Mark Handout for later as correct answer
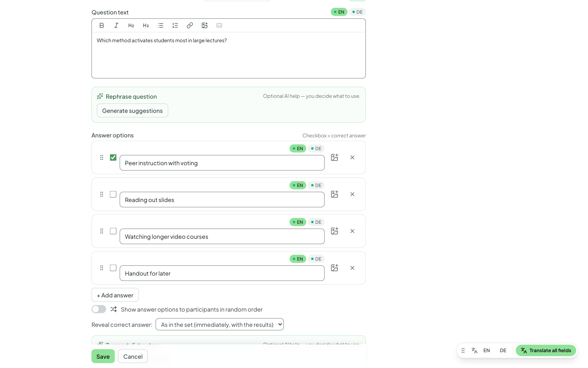 tap(113, 268)
